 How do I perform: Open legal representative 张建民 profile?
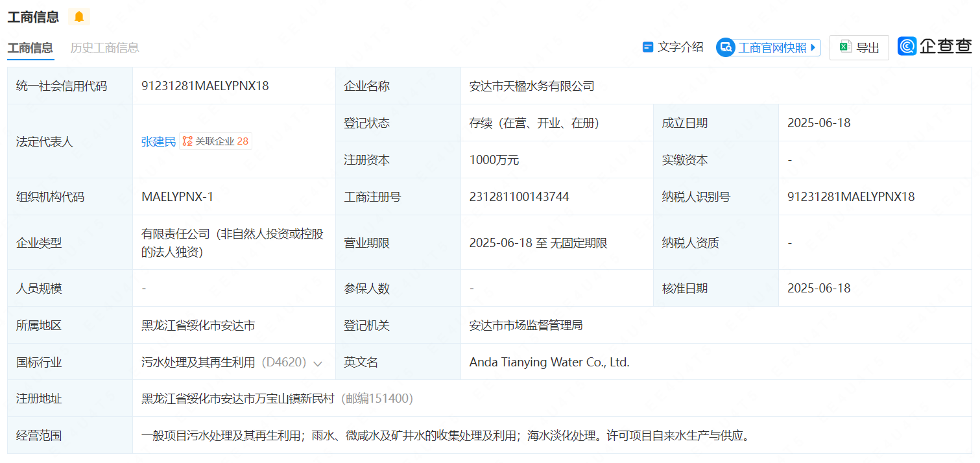click(x=158, y=141)
